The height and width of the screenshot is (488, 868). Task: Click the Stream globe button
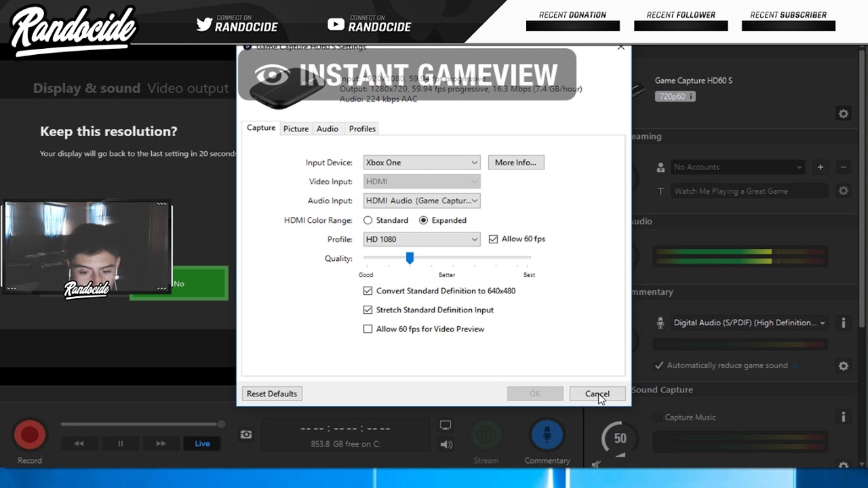[x=486, y=435]
